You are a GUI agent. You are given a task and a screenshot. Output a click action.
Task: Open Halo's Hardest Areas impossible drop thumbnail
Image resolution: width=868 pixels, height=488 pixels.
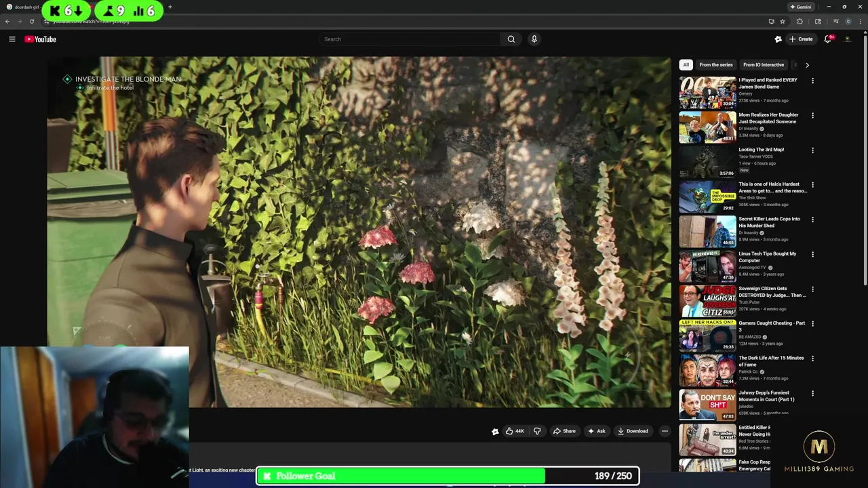707,197
